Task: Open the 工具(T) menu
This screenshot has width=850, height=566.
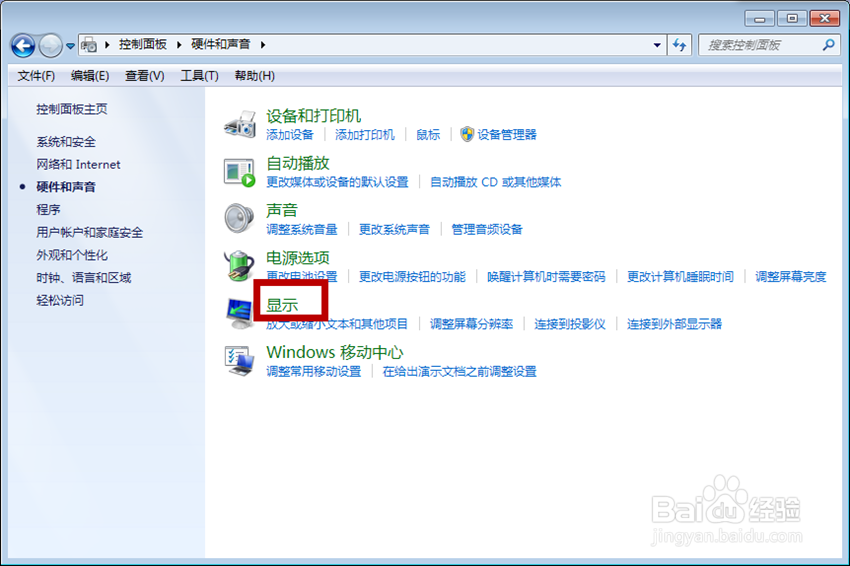Action: (199, 75)
